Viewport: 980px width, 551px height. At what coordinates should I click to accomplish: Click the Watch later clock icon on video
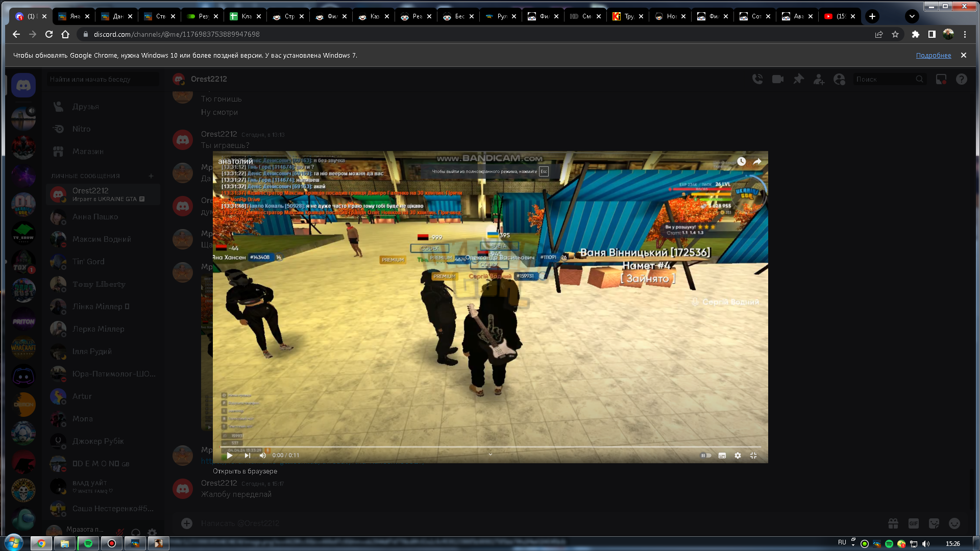[x=742, y=161]
